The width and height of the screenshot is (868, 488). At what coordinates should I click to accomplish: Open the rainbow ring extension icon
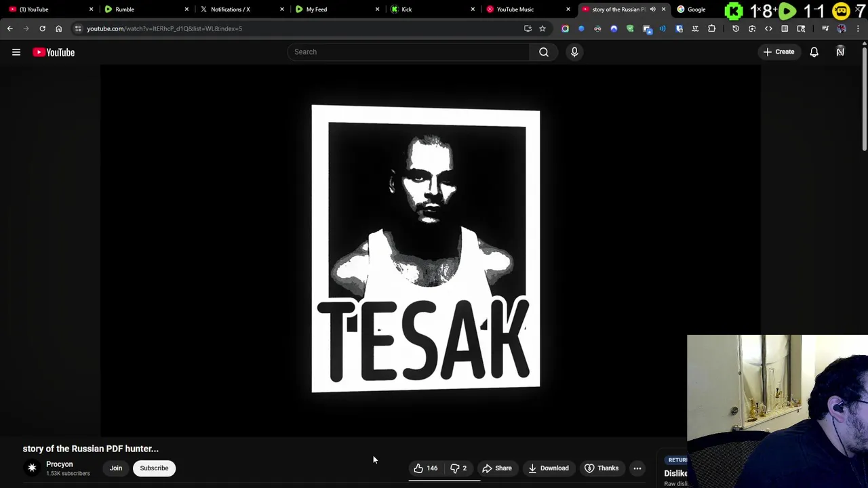(x=565, y=28)
